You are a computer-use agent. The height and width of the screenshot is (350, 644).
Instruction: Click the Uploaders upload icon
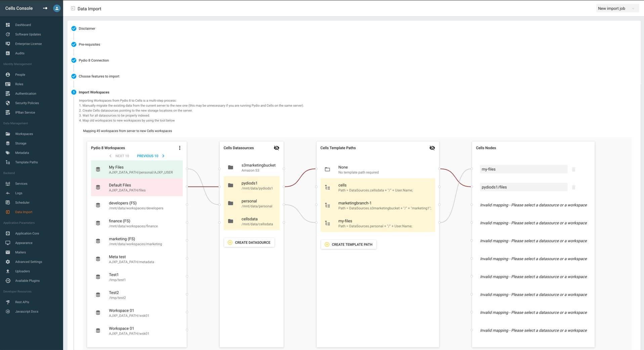[x=8, y=271]
